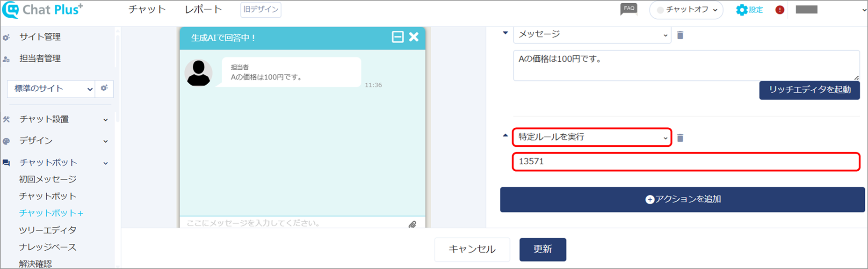This screenshot has width=868, height=269.
Task: Switch to 旧デザイン
Action: [x=261, y=9]
